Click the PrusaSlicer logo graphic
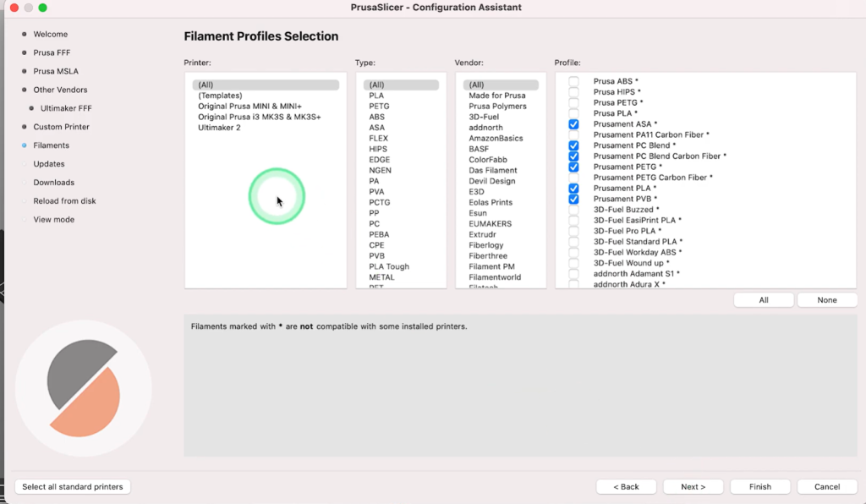 (x=84, y=389)
